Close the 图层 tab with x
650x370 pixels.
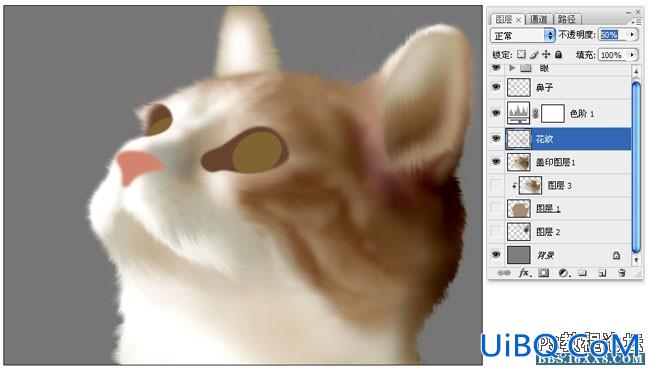coord(518,19)
